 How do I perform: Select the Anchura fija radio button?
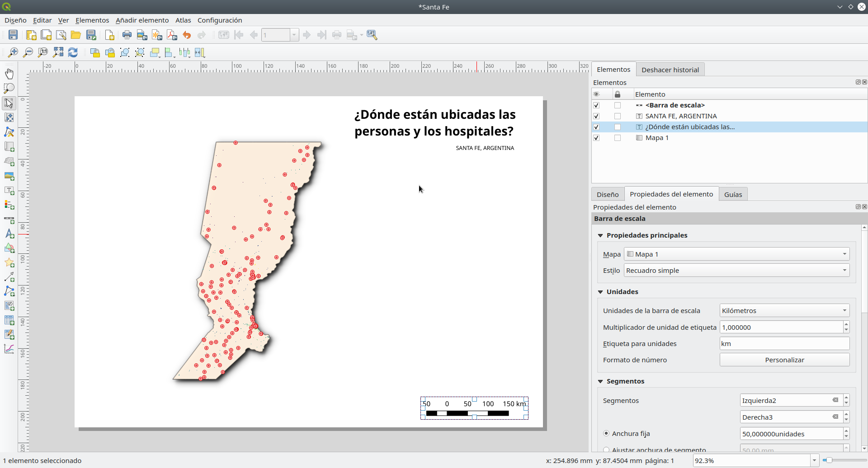pos(606,433)
